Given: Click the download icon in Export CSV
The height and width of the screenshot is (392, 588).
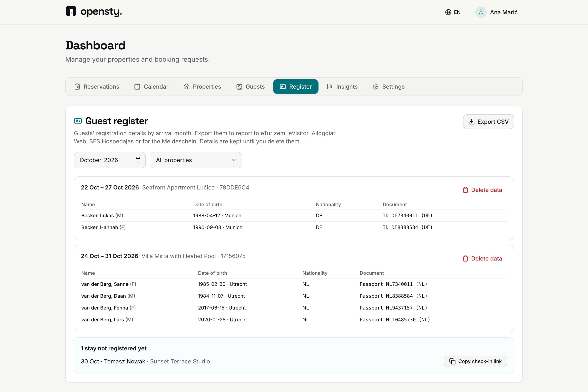Looking at the screenshot, I should pos(471,122).
